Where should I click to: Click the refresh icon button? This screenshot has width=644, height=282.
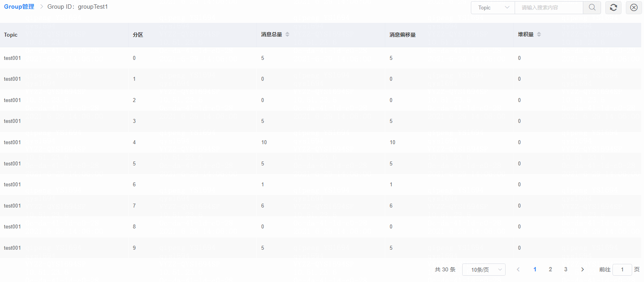coord(613,7)
